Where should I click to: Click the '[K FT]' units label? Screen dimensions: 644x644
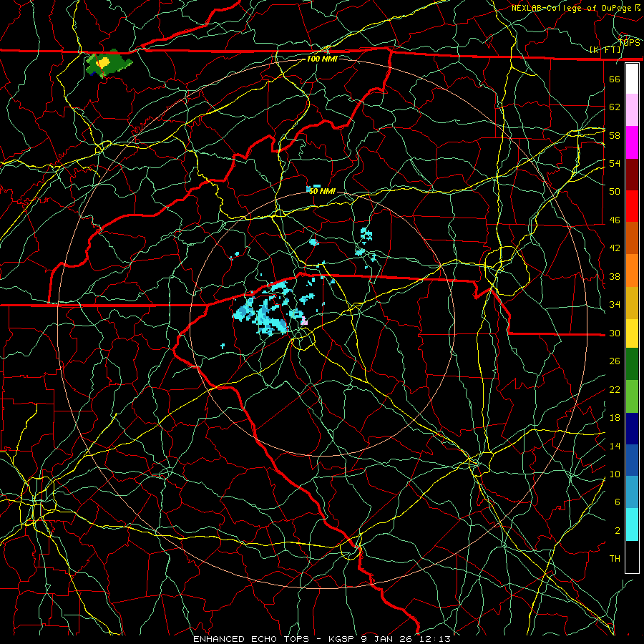605,50
